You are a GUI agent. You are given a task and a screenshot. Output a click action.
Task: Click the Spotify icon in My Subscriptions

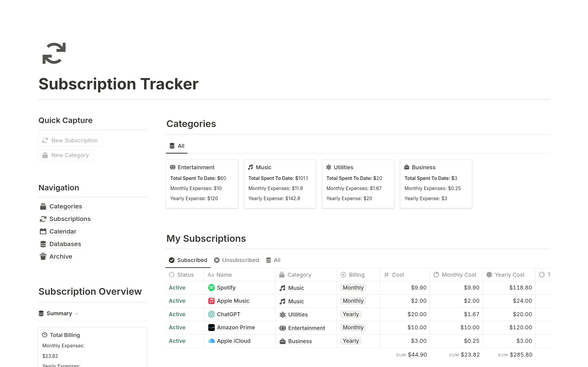[x=212, y=288]
